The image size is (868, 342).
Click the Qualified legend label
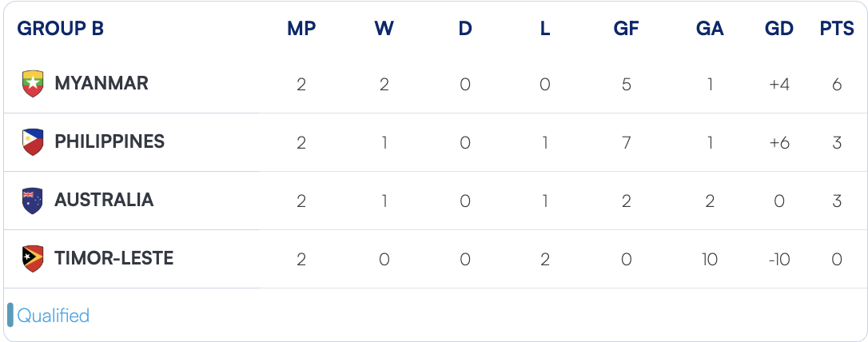[54, 316]
